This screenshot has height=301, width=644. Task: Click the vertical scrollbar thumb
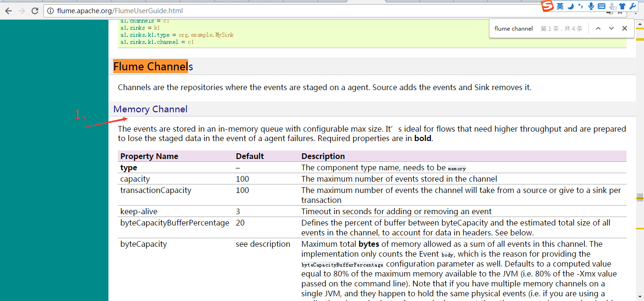[640, 197]
